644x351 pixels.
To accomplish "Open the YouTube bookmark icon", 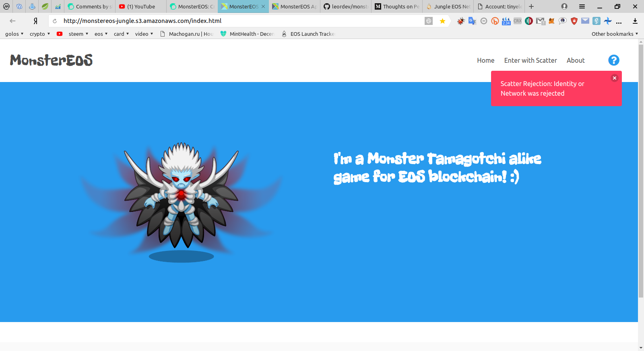I will [60, 34].
